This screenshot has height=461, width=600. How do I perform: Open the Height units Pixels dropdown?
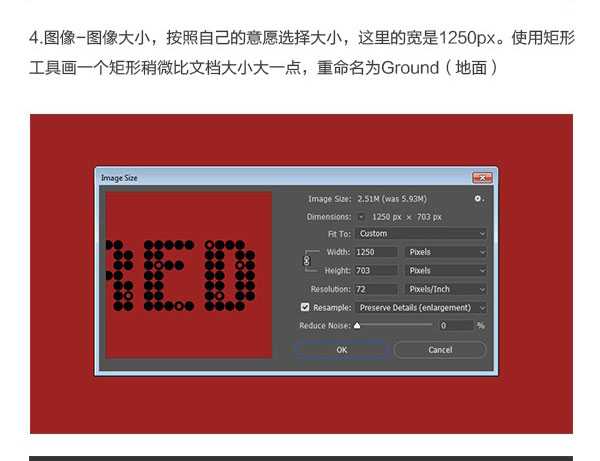pyautogui.click(x=446, y=270)
